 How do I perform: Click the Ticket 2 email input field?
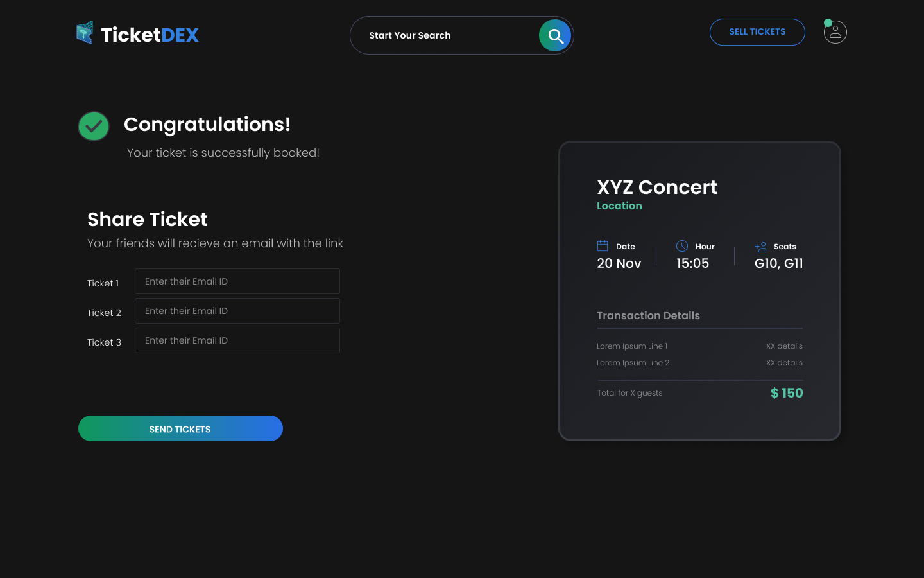coord(237,311)
